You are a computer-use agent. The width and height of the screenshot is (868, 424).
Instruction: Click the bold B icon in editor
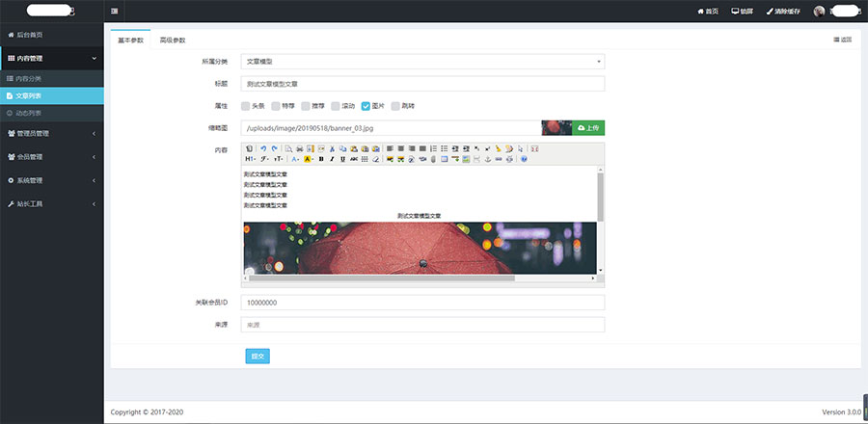(x=320, y=159)
